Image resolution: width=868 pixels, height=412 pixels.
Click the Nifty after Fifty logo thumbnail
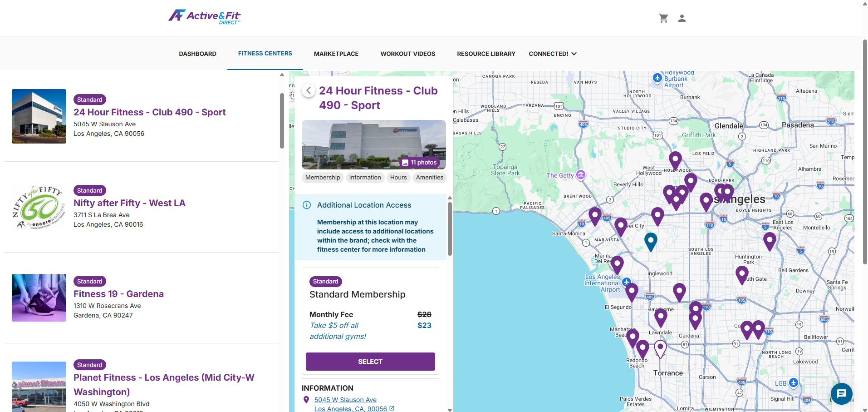[39, 207]
